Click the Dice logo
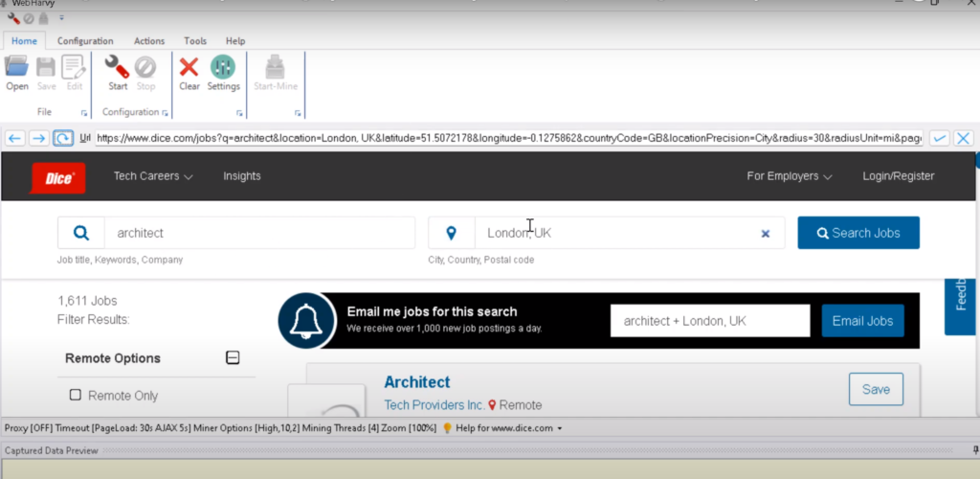Viewport: 980px width, 479px height. pyautogui.click(x=59, y=177)
